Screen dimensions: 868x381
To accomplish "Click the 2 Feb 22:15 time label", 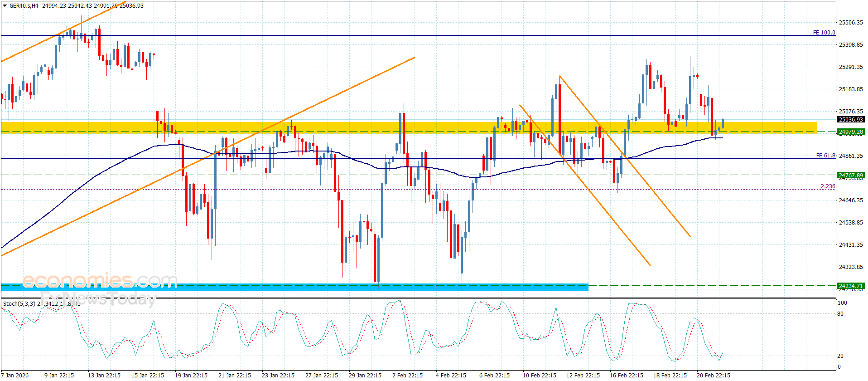I will click(407, 375).
